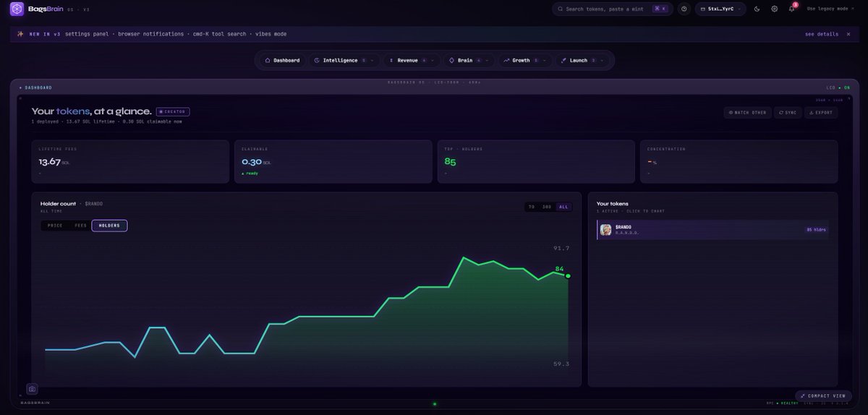Click the BagsBrain logo icon

click(17, 9)
